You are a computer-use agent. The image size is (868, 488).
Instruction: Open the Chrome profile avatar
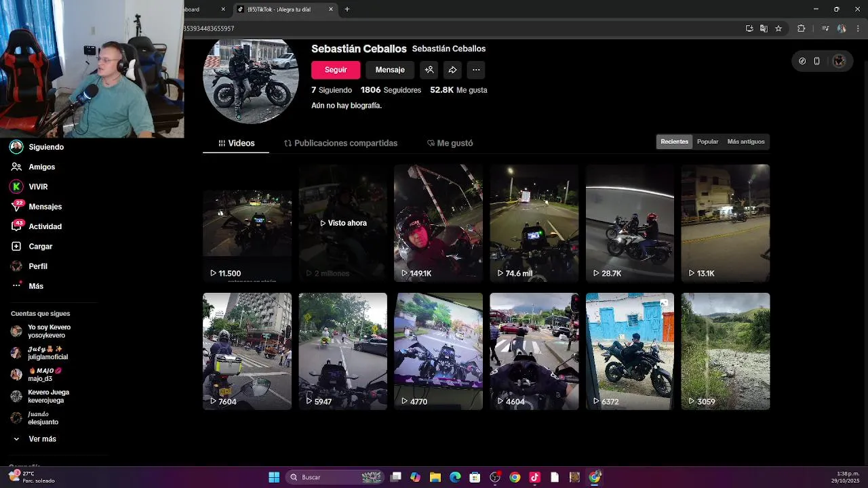(x=842, y=28)
